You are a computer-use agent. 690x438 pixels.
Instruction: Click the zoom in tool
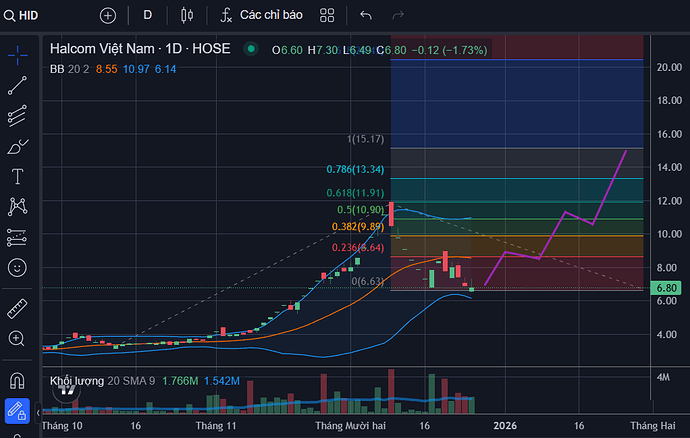coord(17,339)
